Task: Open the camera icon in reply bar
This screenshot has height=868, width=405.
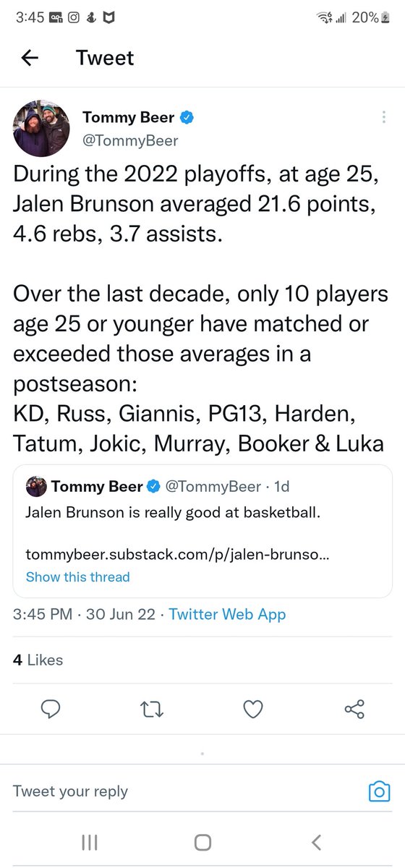Action: [x=379, y=791]
